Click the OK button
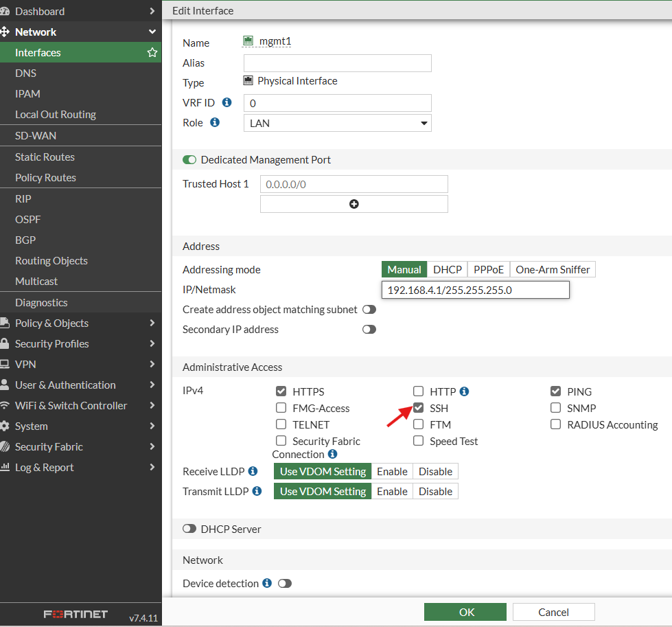This screenshot has height=627, width=672. click(x=465, y=612)
